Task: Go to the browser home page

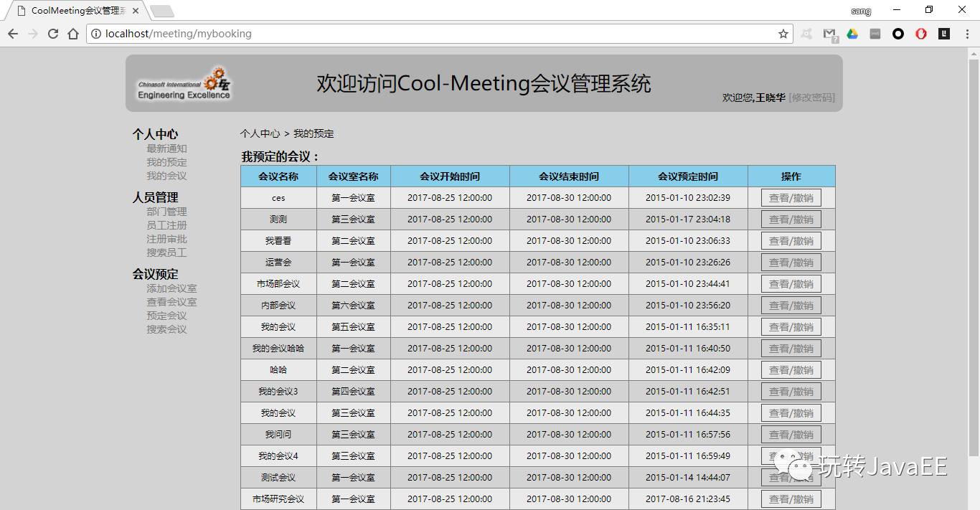Action: 72,34
